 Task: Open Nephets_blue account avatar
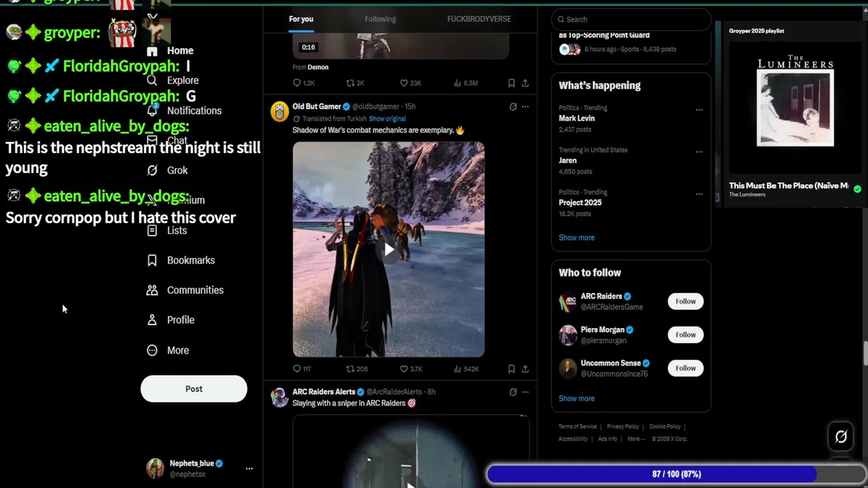click(x=155, y=468)
